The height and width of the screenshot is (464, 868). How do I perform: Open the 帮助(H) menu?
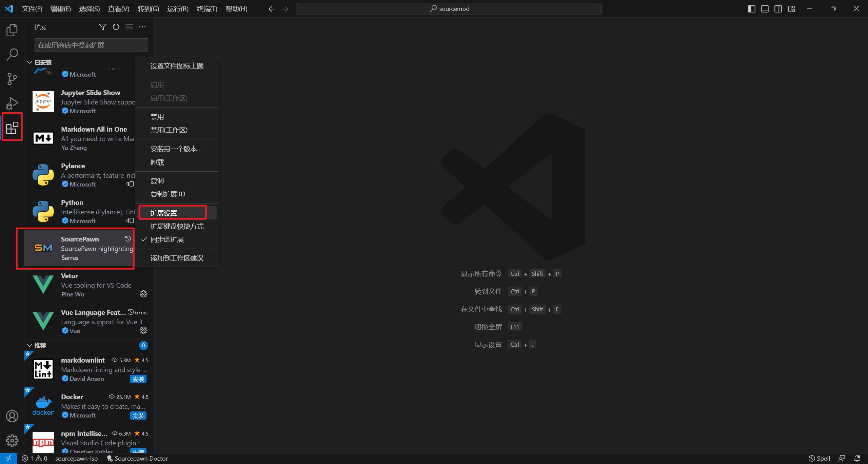pyautogui.click(x=236, y=9)
